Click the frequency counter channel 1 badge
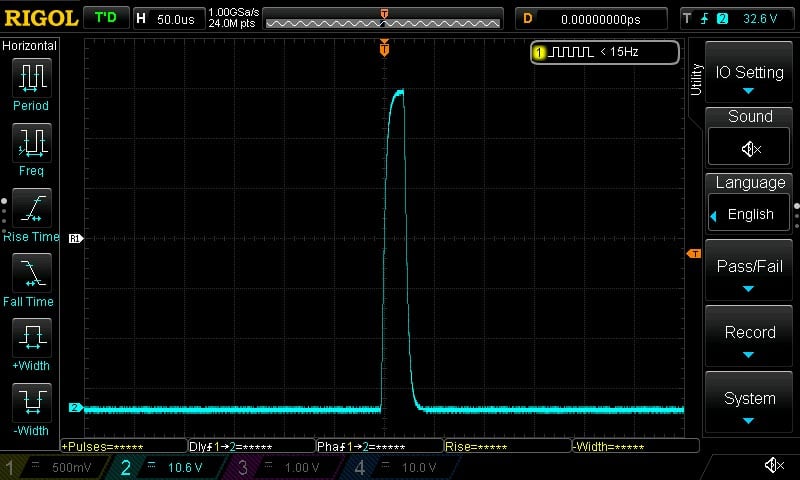Viewport: 800px width, 480px height. pos(539,52)
